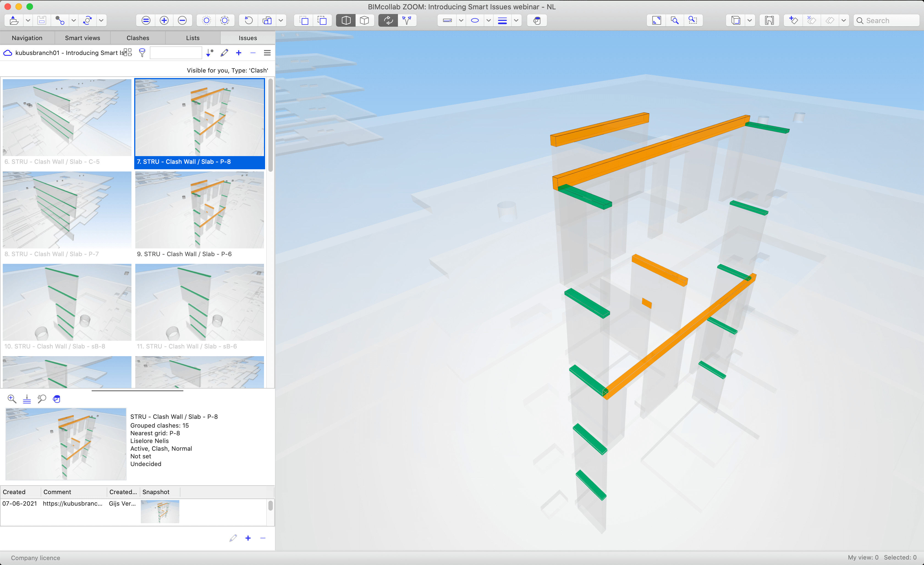Click the zoom extents fit icon
924x565 pixels.
pos(657,20)
